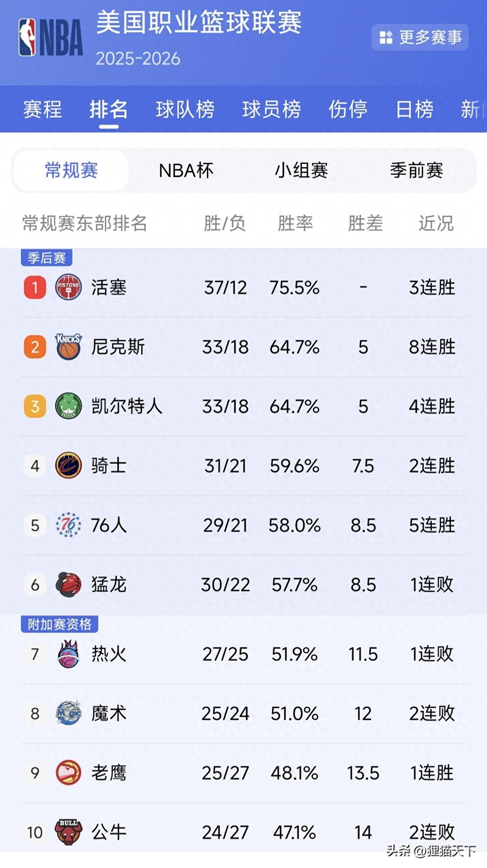Click the Cavaliers team logo
The height and width of the screenshot is (868, 487).
pyautogui.click(x=69, y=465)
